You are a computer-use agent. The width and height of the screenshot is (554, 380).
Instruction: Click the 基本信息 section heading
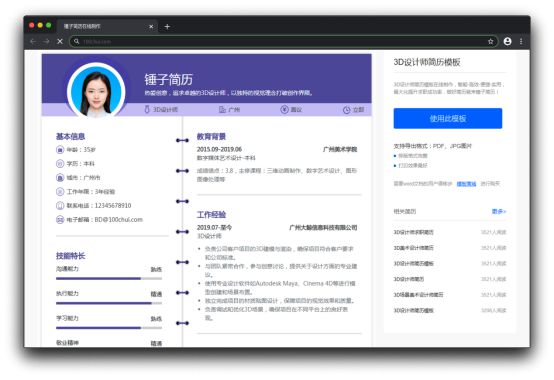click(x=70, y=136)
